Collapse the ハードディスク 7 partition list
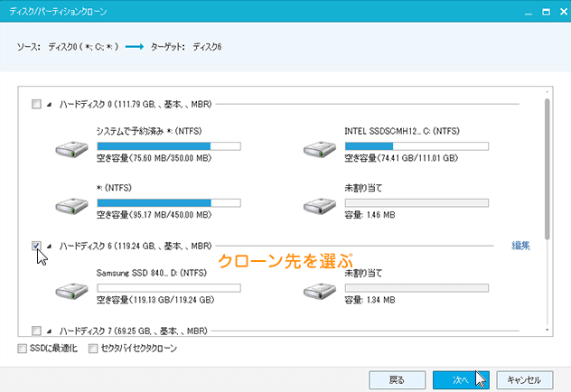 pyautogui.click(x=49, y=331)
